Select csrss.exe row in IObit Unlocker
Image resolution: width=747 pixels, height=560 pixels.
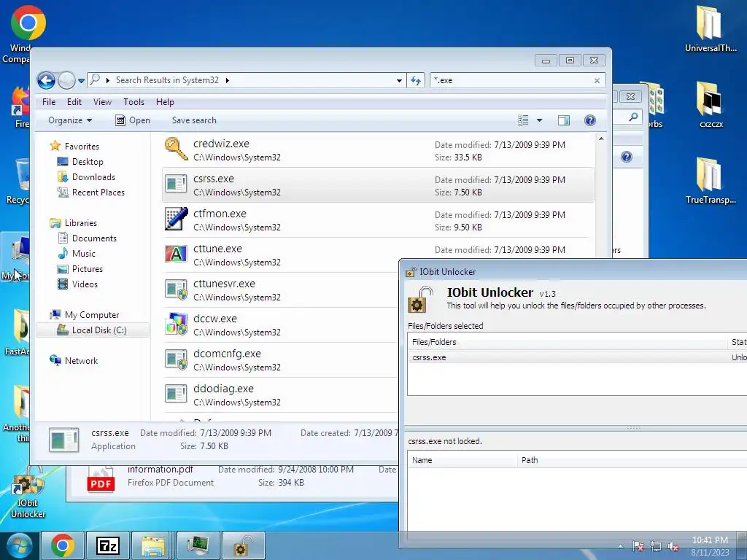577,357
